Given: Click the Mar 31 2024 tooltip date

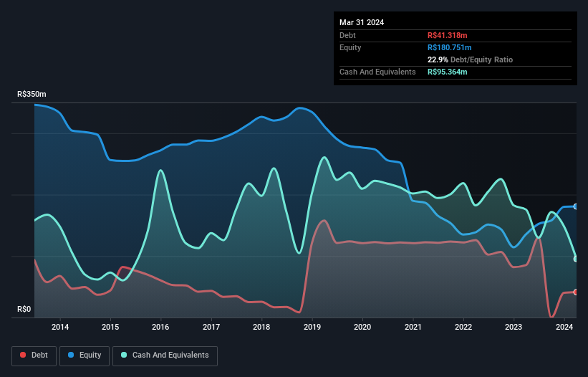Looking at the screenshot, I should [x=362, y=22].
